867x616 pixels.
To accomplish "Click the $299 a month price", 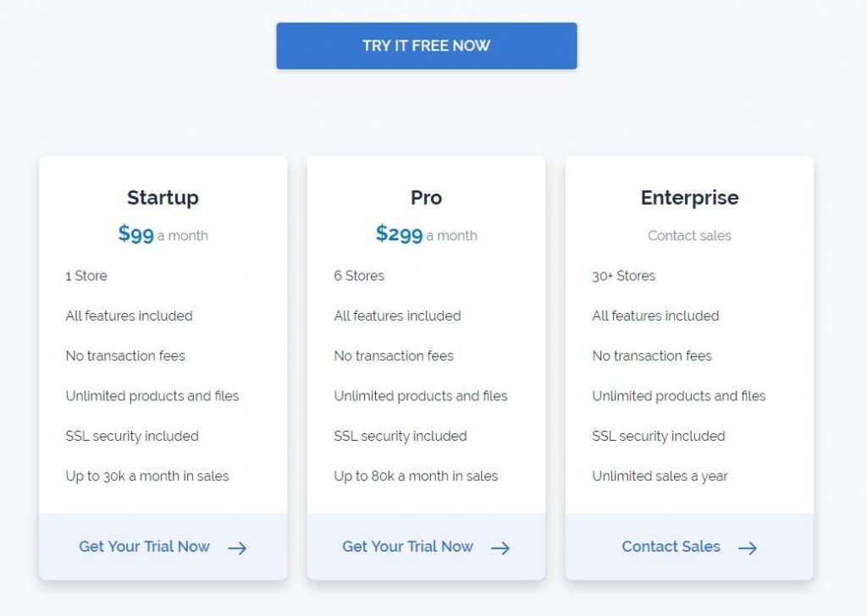I will click(426, 234).
